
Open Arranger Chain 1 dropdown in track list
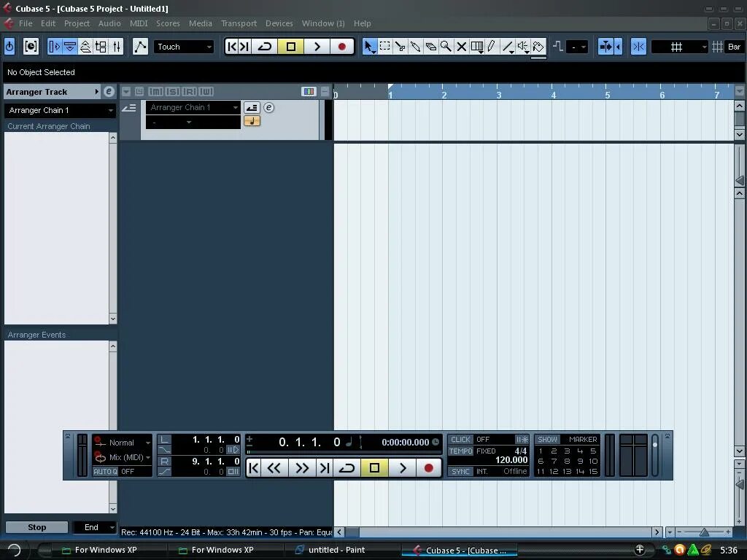(x=193, y=108)
